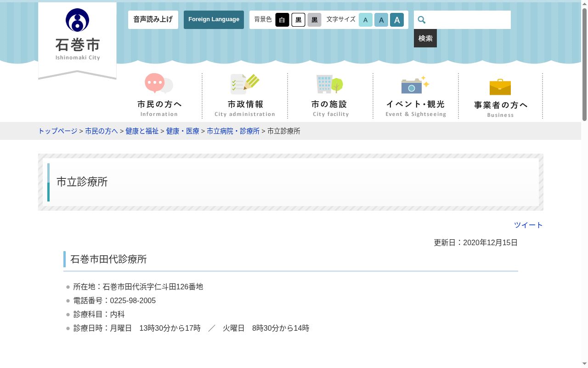Go to 健康と福祉 breadcrumb link
588x368 pixels.
tap(142, 131)
